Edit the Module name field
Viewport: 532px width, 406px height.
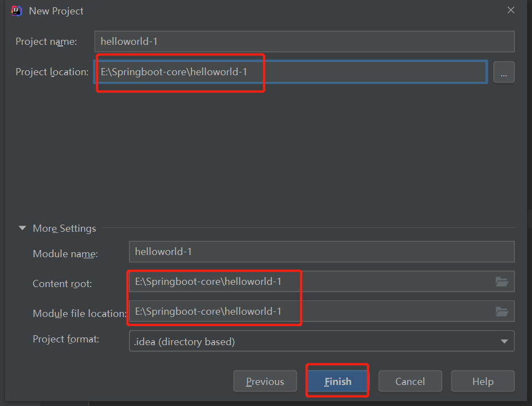(322, 252)
